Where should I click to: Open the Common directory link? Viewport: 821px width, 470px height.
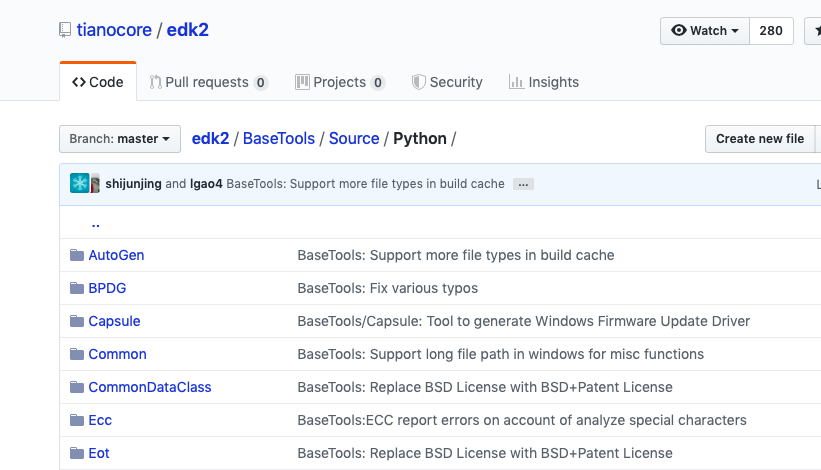[117, 354]
